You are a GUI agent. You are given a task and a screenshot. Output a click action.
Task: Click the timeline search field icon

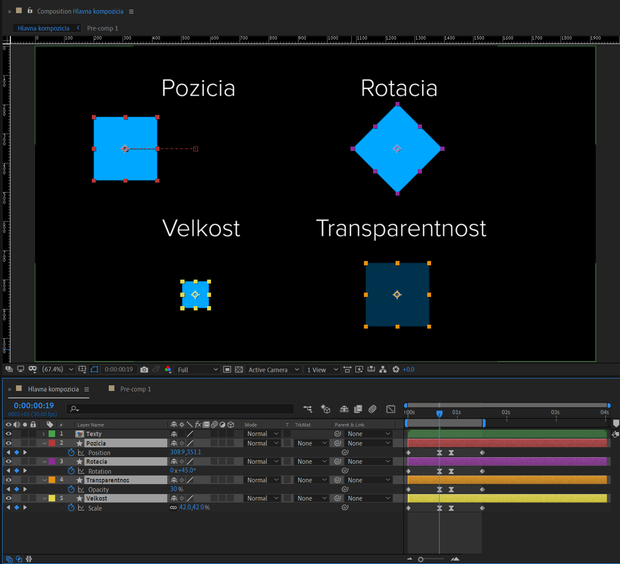pyautogui.click(x=74, y=409)
